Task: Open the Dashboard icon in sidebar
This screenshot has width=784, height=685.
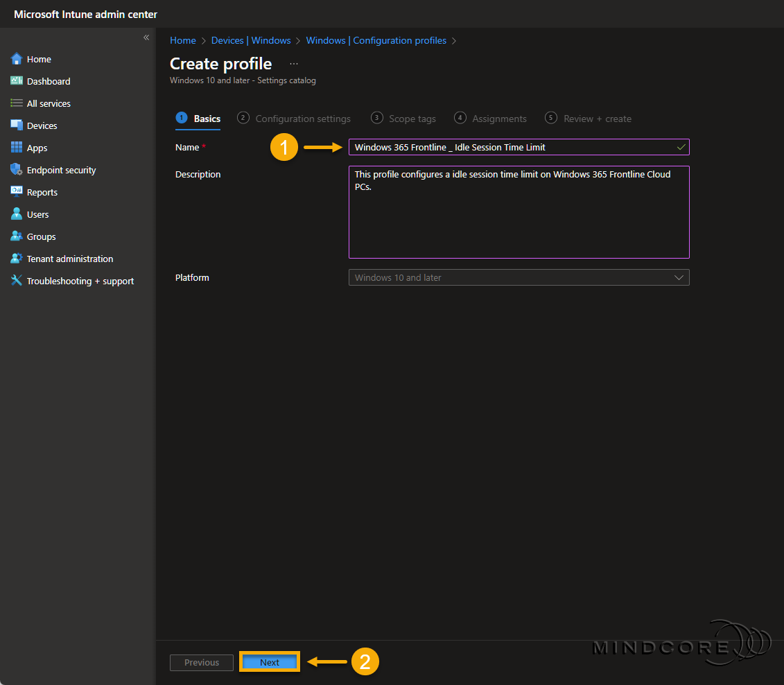Action: (17, 81)
